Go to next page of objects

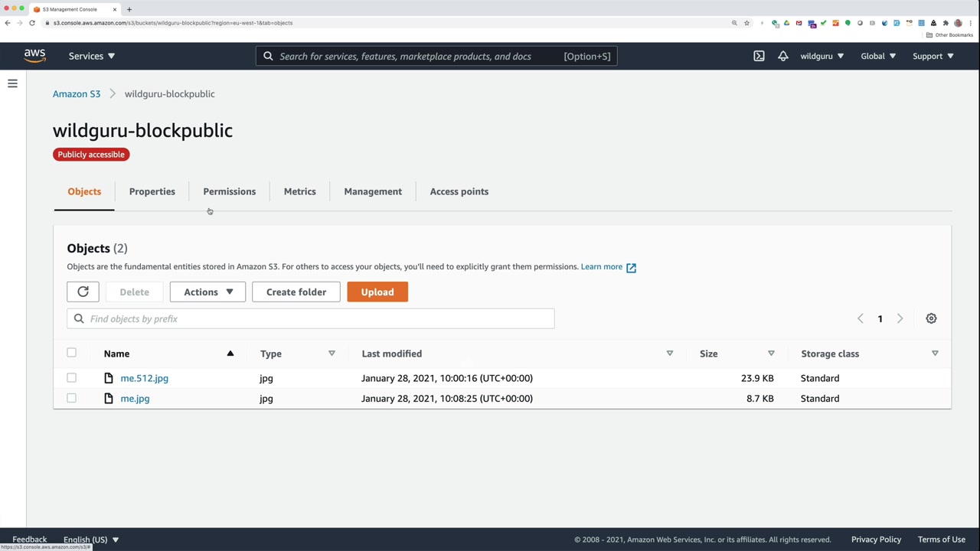click(900, 318)
